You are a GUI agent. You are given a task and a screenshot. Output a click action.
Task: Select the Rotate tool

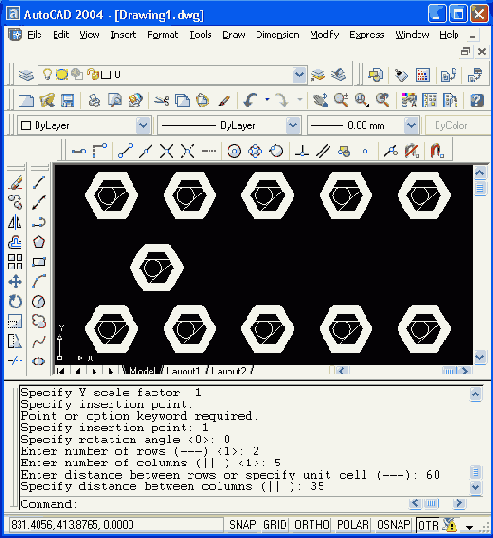[x=15, y=302]
